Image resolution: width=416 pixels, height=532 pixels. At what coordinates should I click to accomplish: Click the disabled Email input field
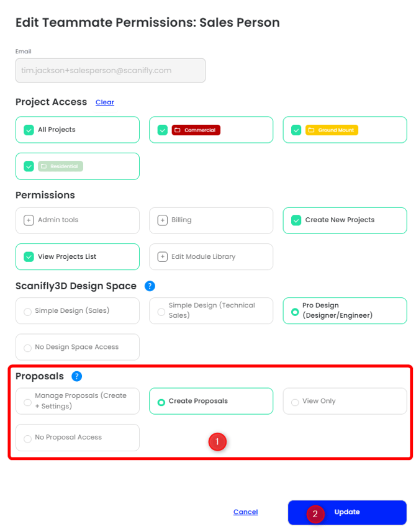coord(111,70)
